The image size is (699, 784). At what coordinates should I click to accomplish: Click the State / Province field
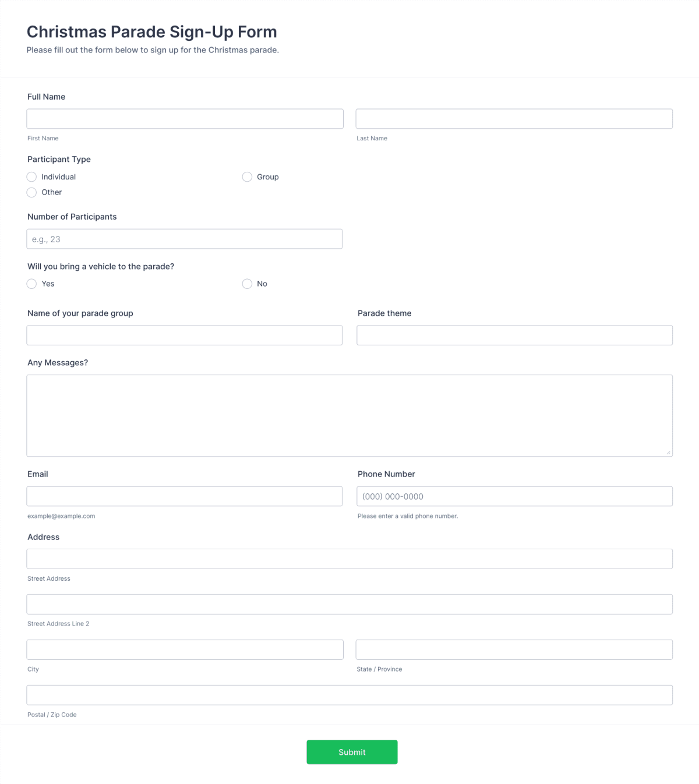coord(514,649)
